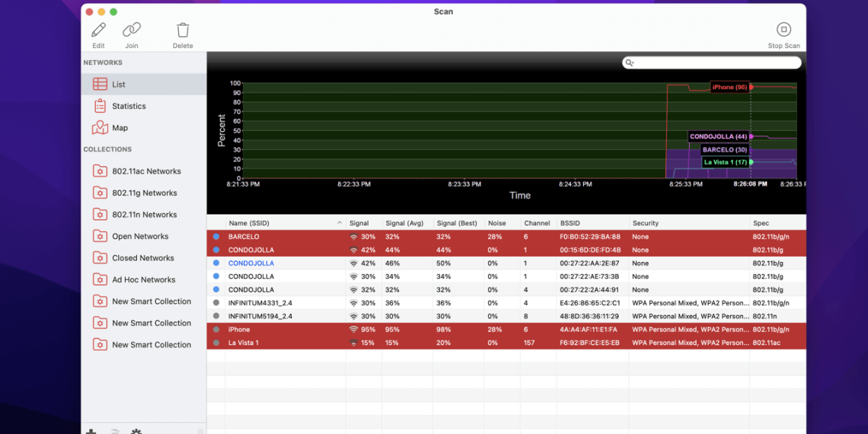868x434 pixels.
Task: Select the Open Networks collection
Action: coord(140,237)
